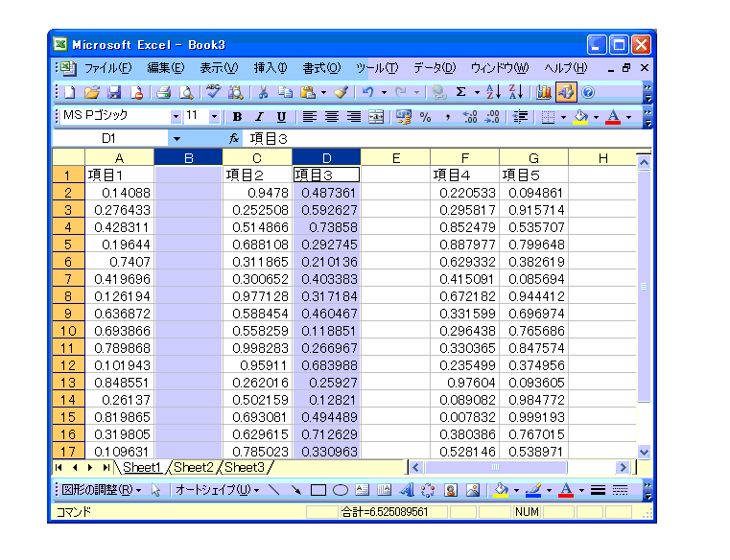Open Borders dropdown arrow
Image resolution: width=730 pixels, height=560 pixels.
point(563,117)
